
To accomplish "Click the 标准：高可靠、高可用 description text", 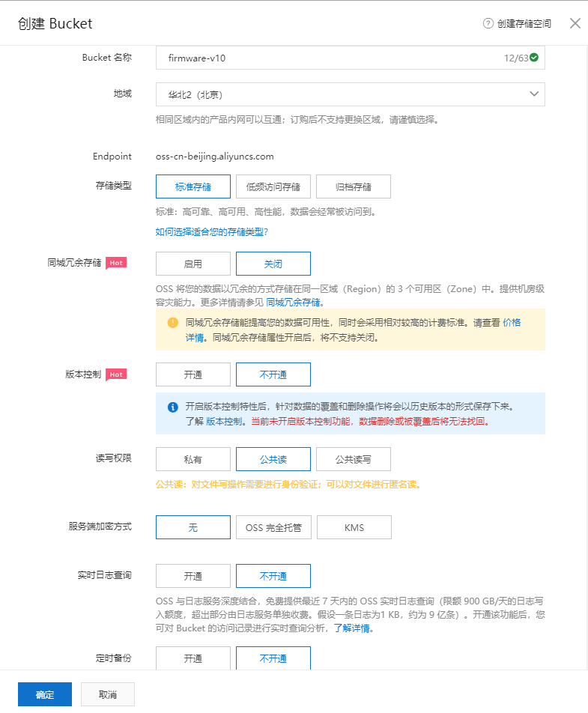I will click(265, 212).
